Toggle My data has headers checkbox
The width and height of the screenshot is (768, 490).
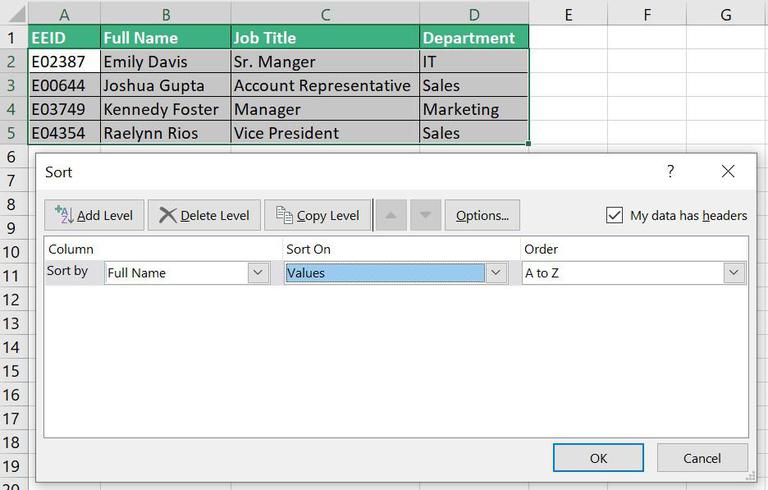tap(614, 215)
